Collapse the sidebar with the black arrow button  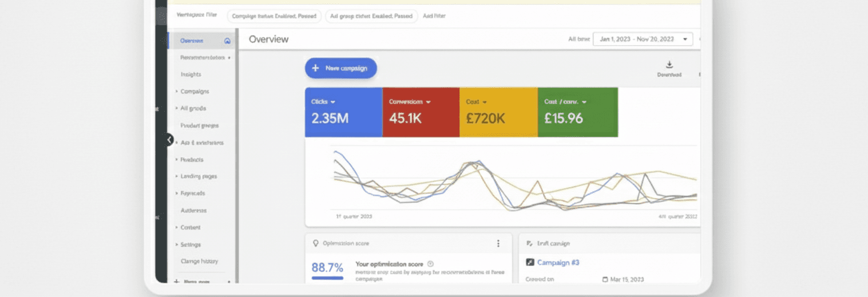169,139
